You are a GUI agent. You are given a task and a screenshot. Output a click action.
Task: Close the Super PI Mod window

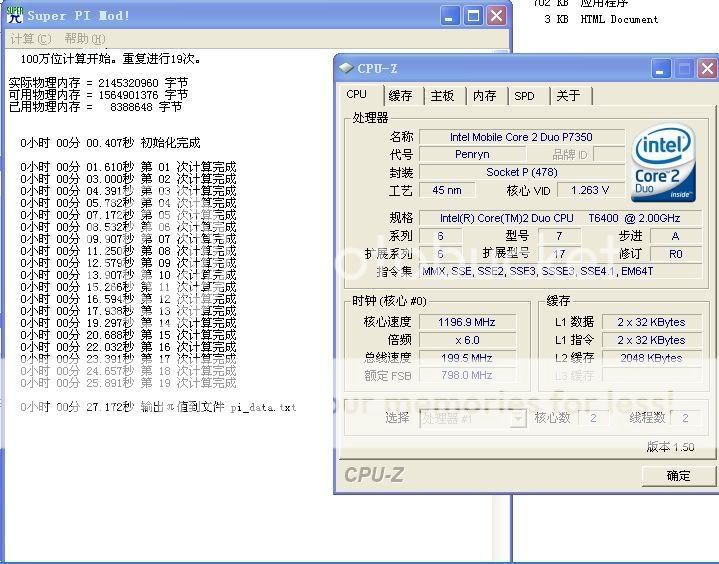[496, 17]
